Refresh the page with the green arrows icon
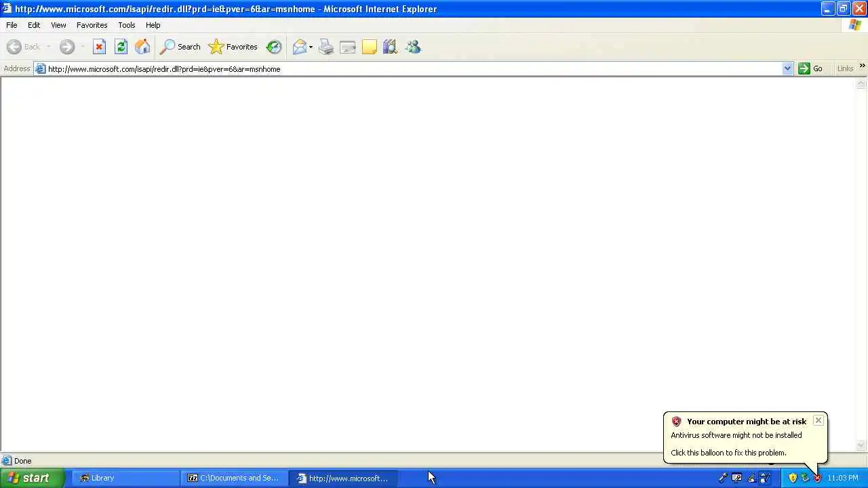The height and width of the screenshot is (488, 868). coord(121,47)
